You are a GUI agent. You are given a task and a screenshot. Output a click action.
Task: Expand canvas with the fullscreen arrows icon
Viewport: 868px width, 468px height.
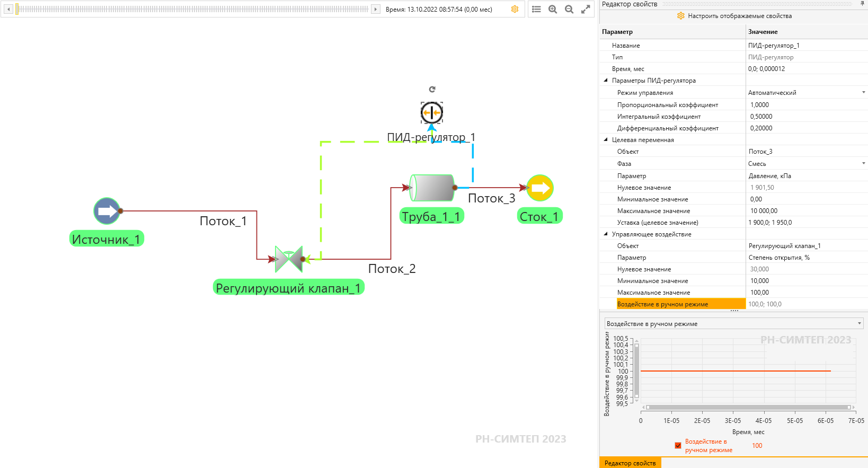[586, 9]
